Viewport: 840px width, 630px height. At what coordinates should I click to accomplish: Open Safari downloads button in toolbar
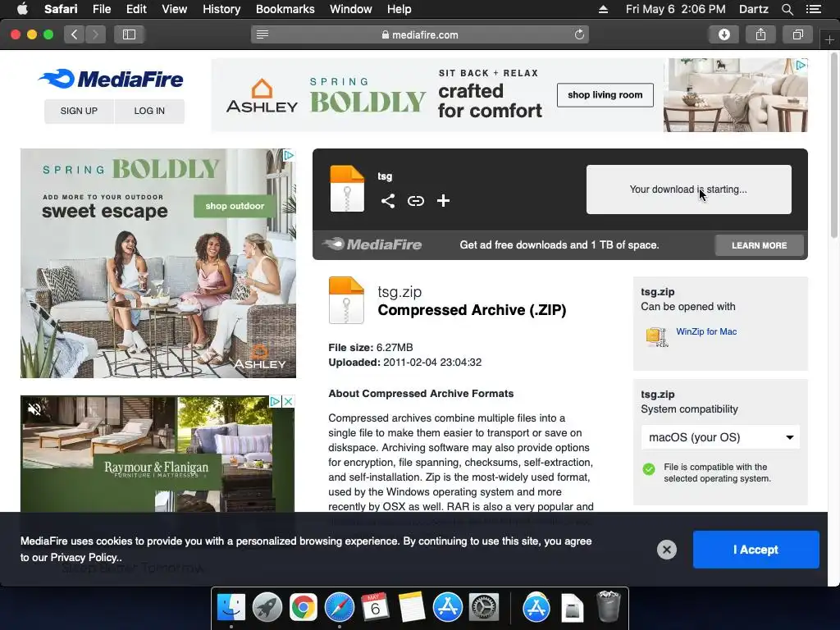724,34
